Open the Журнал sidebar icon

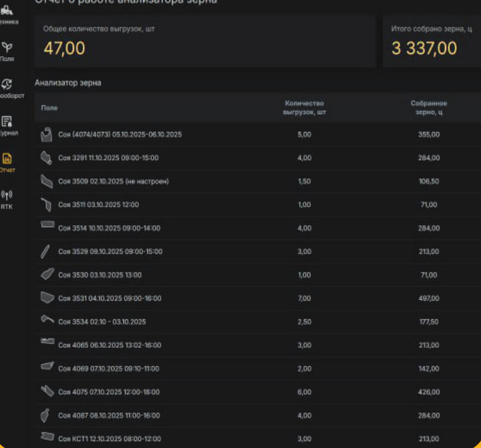(7, 121)
